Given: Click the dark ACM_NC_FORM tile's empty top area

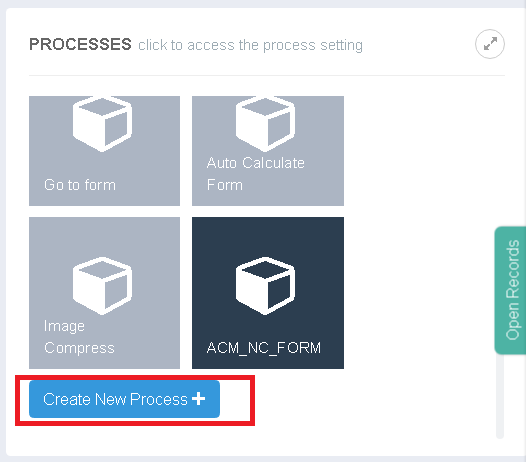Looking at the screenshot, I should click(268, 235).
